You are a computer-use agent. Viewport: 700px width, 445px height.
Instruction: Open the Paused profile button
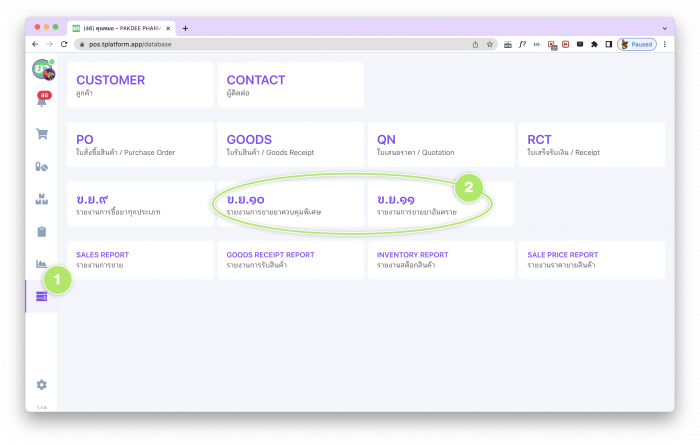[636, 44]
